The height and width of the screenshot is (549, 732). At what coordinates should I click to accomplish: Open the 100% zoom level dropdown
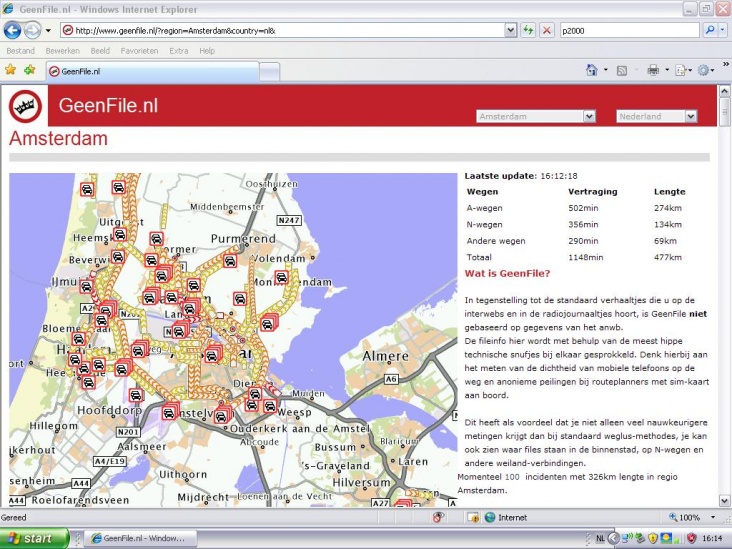pos(713,517)
